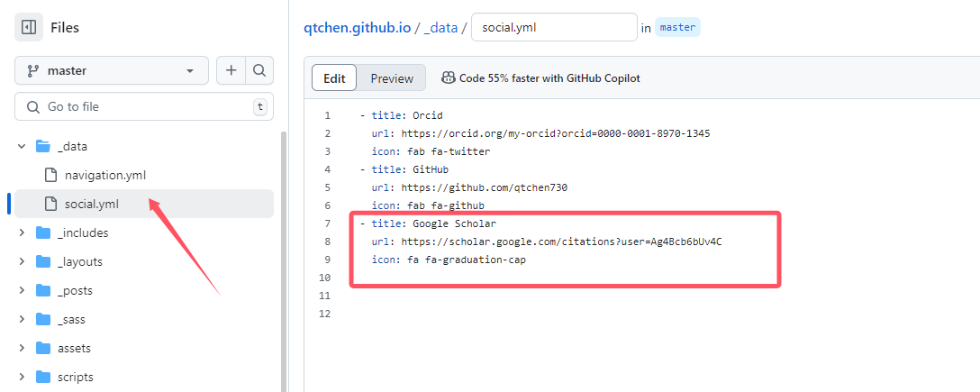980x392 pixels.
Task: Click the GitHub Copilot icon
Action: [x=449, y=78]
